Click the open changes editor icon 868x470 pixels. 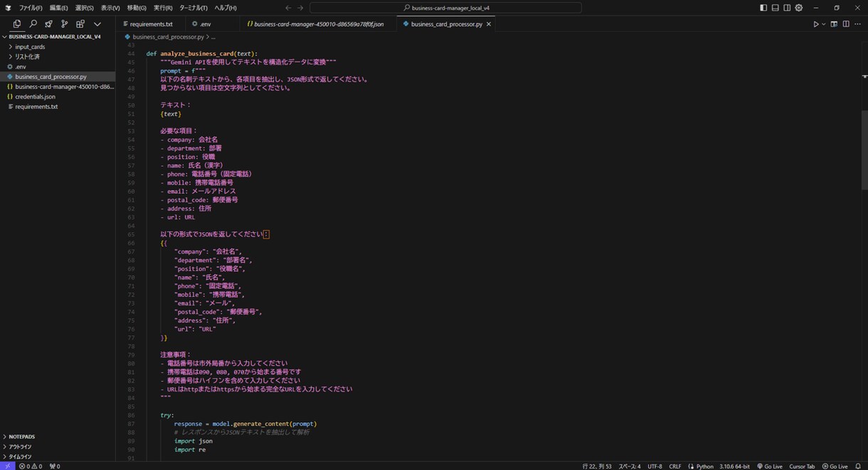click(835, 24)
